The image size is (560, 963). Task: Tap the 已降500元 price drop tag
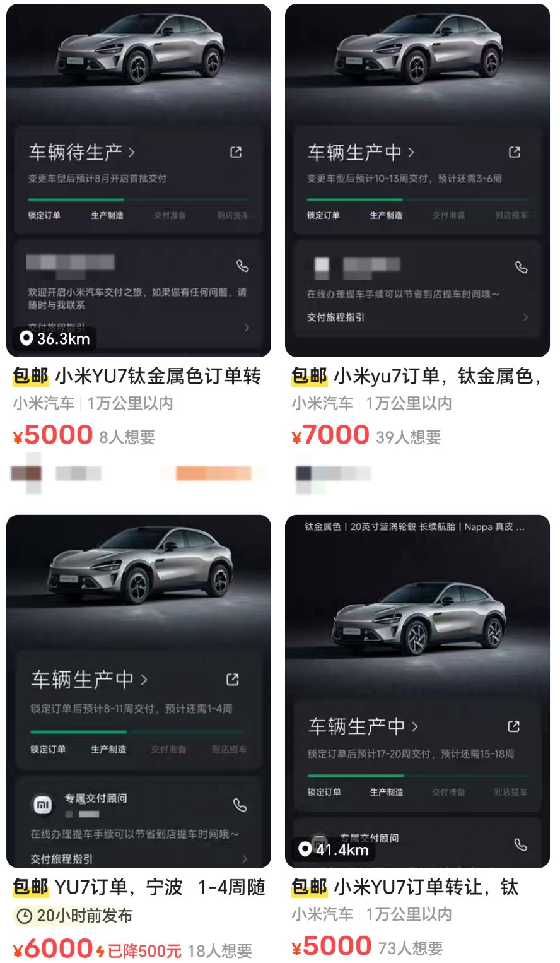(x=139, y=951)
